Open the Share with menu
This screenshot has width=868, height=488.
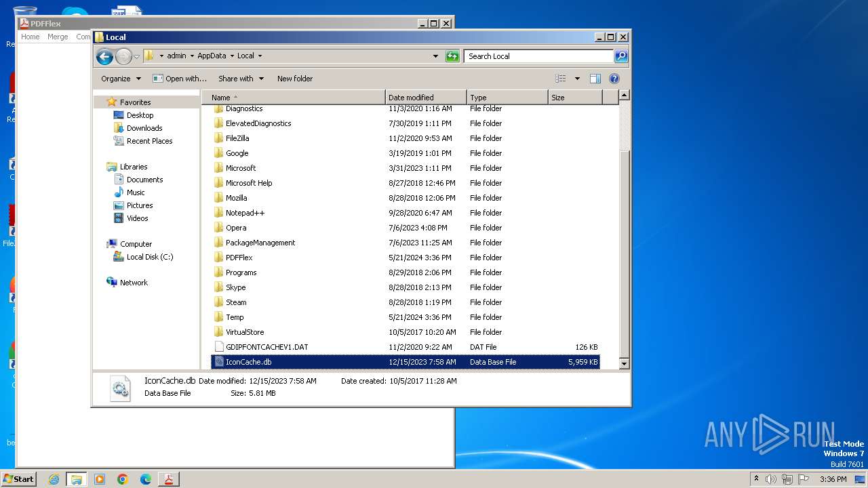tap(241, 79)
